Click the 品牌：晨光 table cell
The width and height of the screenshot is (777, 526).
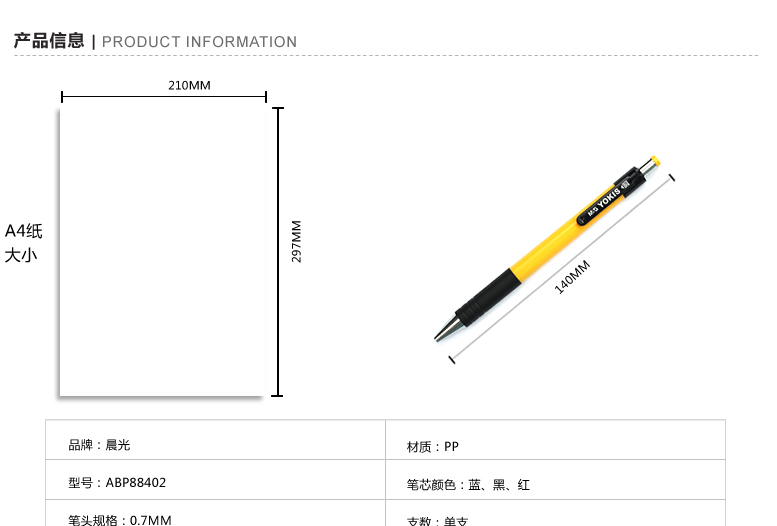coord(216,440)
